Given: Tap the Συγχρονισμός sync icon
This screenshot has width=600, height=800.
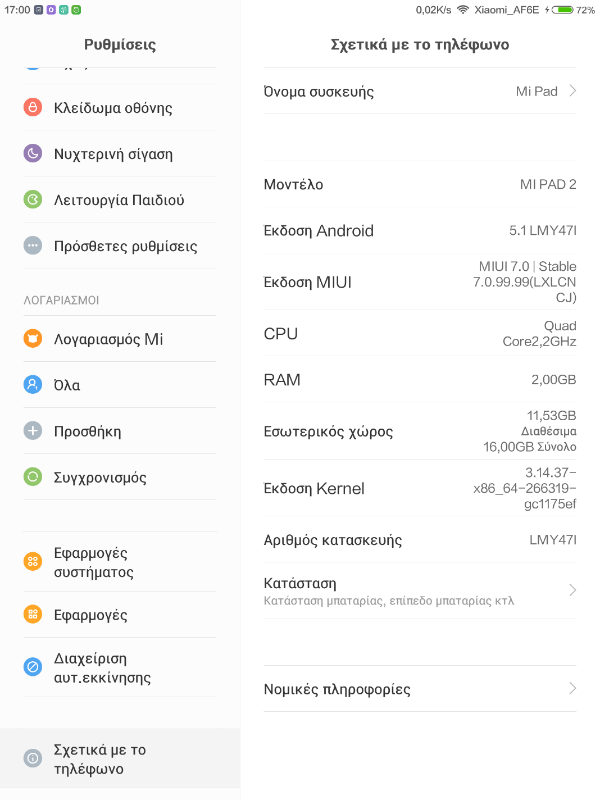Looking at the screenshot, I should pos(33,477).
